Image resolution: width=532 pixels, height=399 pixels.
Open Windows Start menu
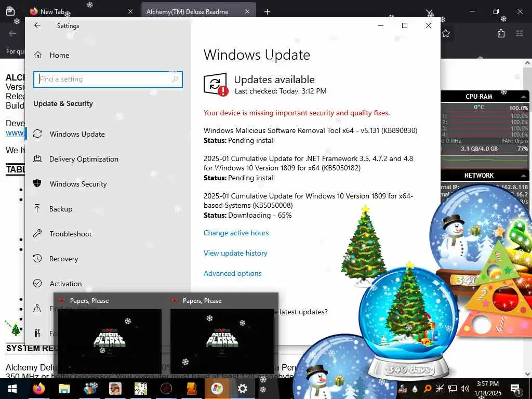[12, 389]
